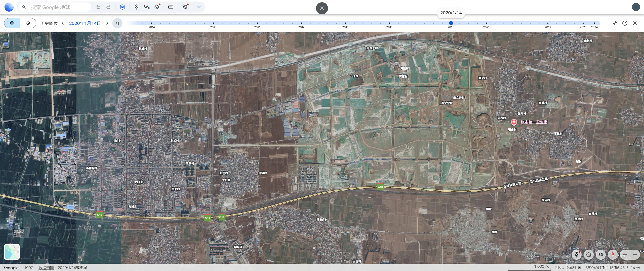
Task: Click the undo arrow in toolbar
Action: coord(98,7)
